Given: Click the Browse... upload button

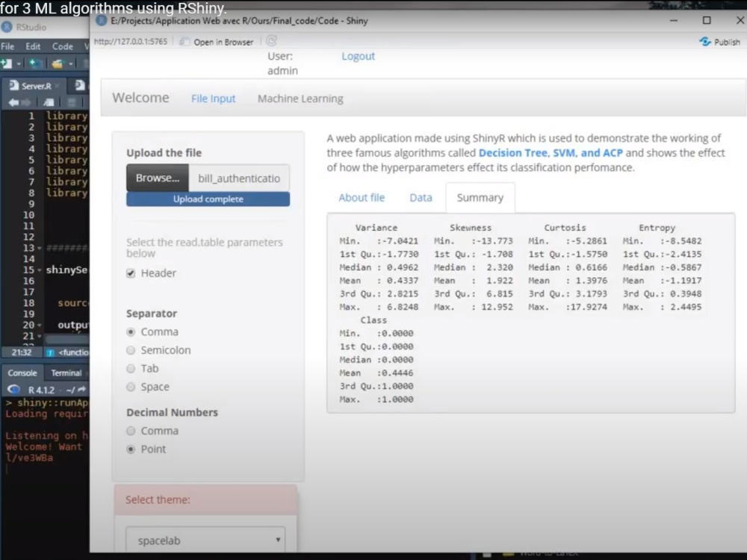Looking at the screenshot, I should pos(158,178).
